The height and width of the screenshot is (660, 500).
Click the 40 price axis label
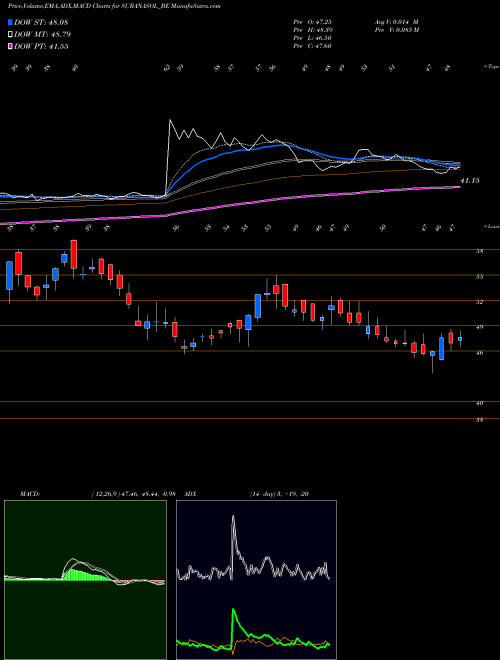coord(479,403)
